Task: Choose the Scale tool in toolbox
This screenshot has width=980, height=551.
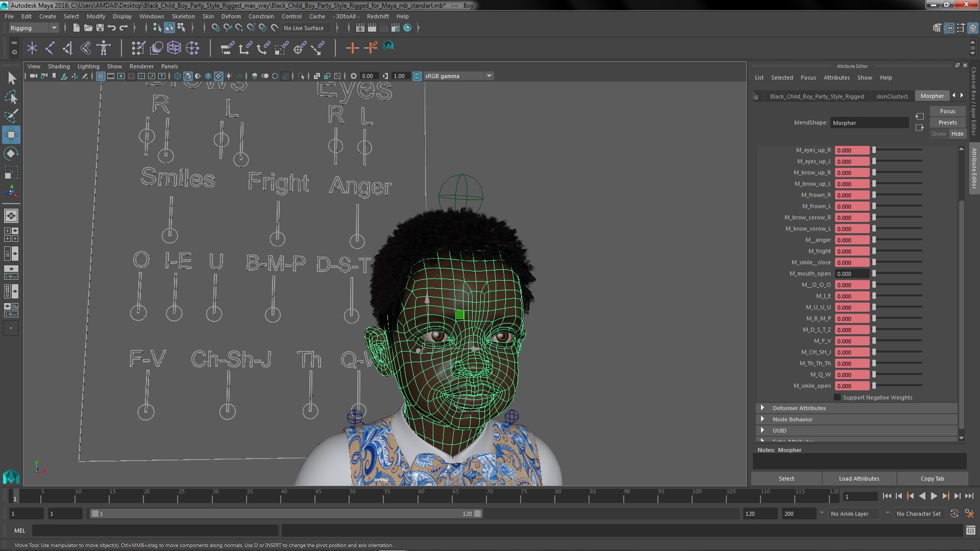Action: pyautogui.click(x=11, y=172)
